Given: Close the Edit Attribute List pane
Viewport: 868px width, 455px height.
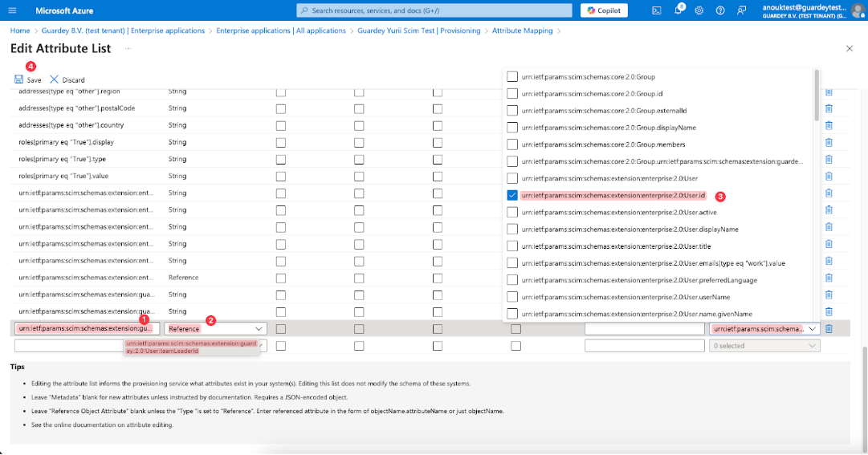Looking at the screenshot, I should [850, 49].
